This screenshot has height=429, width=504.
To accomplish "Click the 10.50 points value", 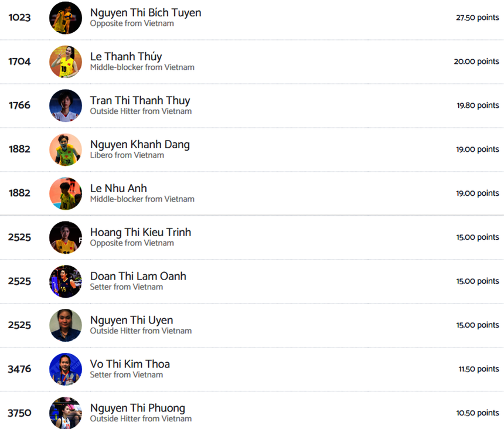I will coord(478,413).
